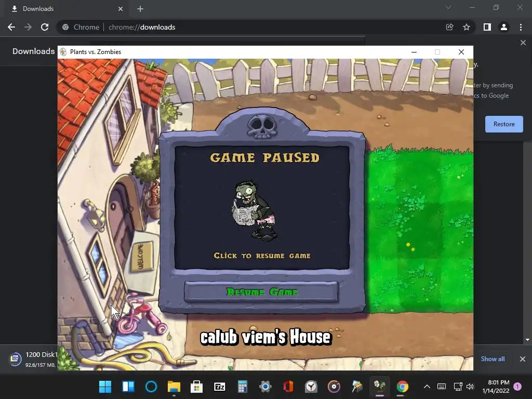The height and width of the screenshot is (399, 532).
Task: Open Widgets from taskbar
Action: coord(128,387)
